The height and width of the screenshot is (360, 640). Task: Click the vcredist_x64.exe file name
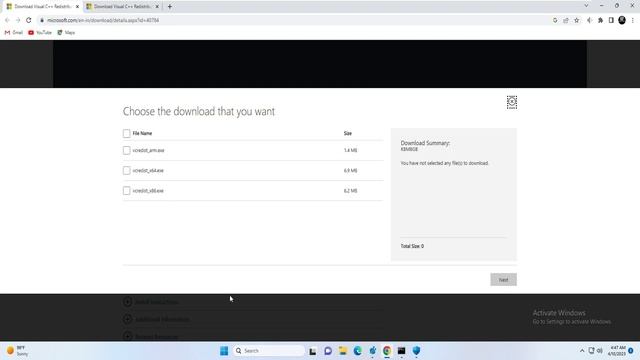pyautogui.click(x=148, y=170)
